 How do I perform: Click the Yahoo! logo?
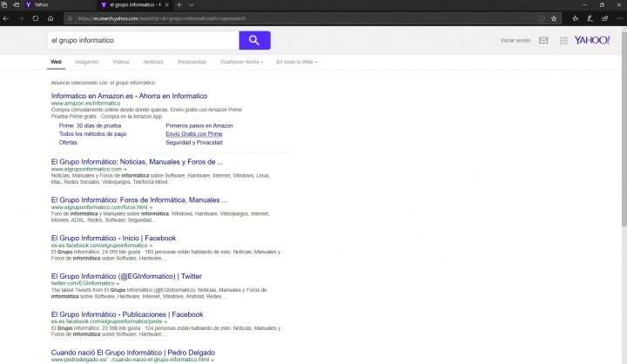[x=592, y=40]
